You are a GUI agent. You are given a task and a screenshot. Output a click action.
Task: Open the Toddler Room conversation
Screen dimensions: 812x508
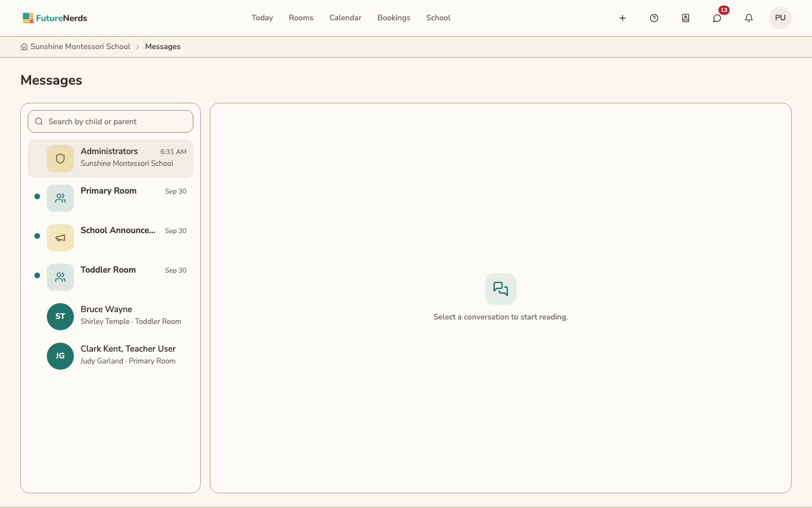111,277
